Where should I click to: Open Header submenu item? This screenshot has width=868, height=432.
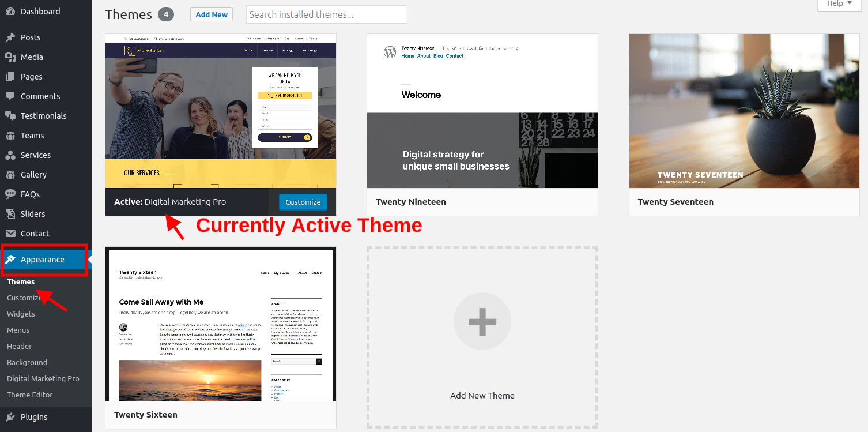pyautogui.click(x=19, y=347)
